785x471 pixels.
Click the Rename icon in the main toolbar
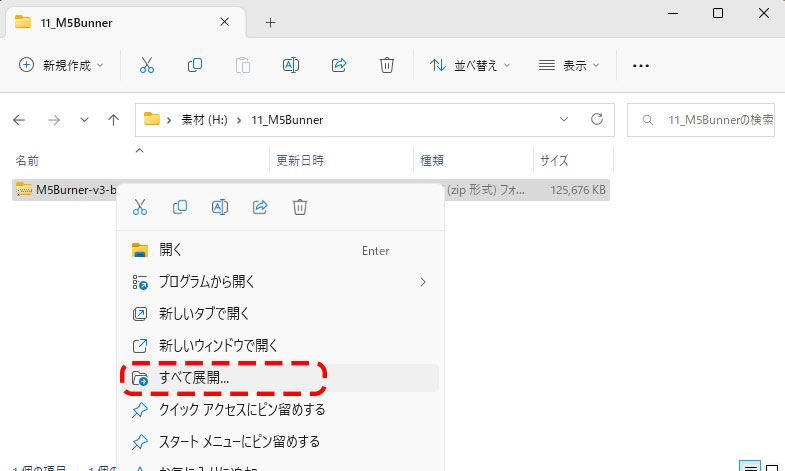(x=291, y=65)
